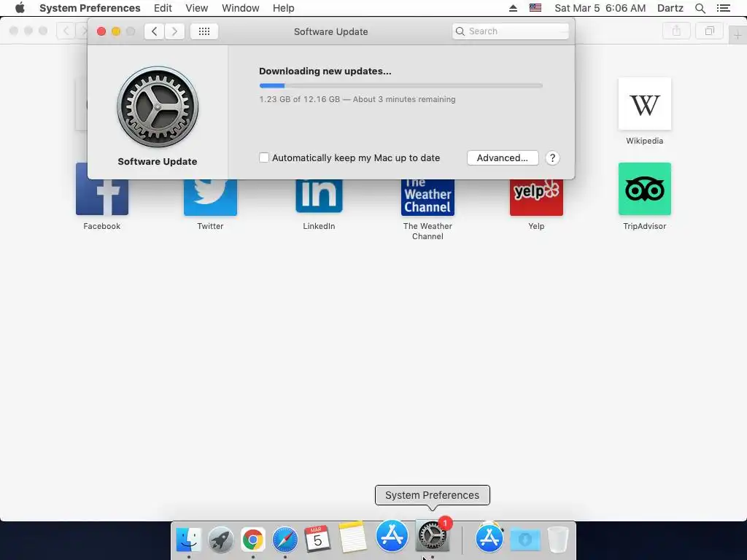Open Launchpad from the Dock

tap(220, 540)
